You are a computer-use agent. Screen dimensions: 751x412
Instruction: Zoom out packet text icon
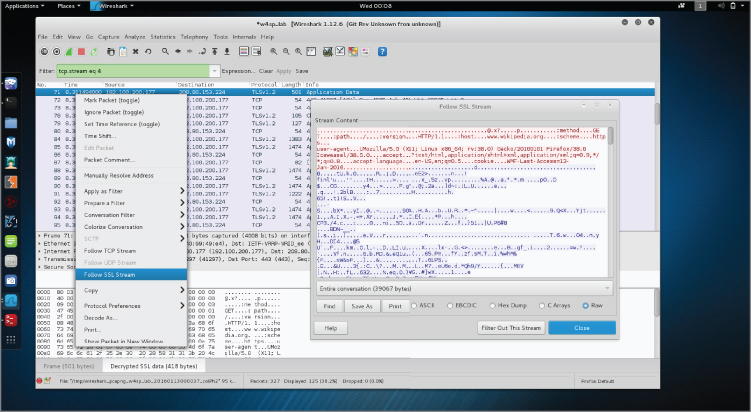[x=286, y=52]
